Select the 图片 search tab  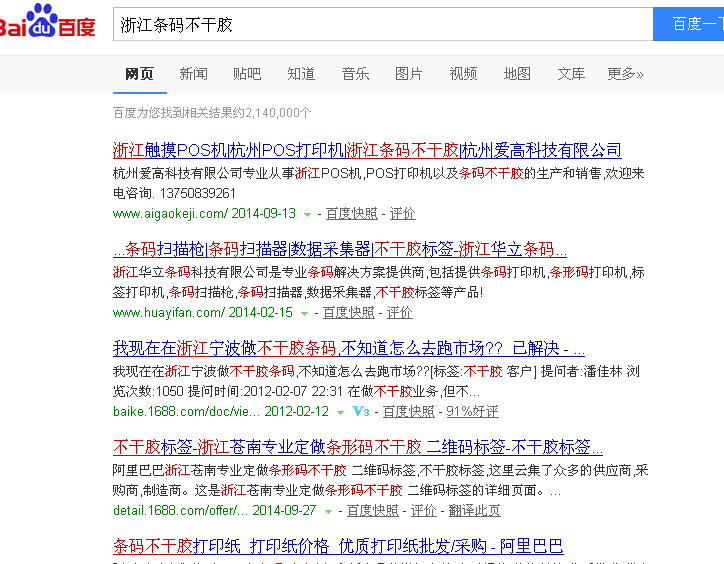click(x=409, y=74)
